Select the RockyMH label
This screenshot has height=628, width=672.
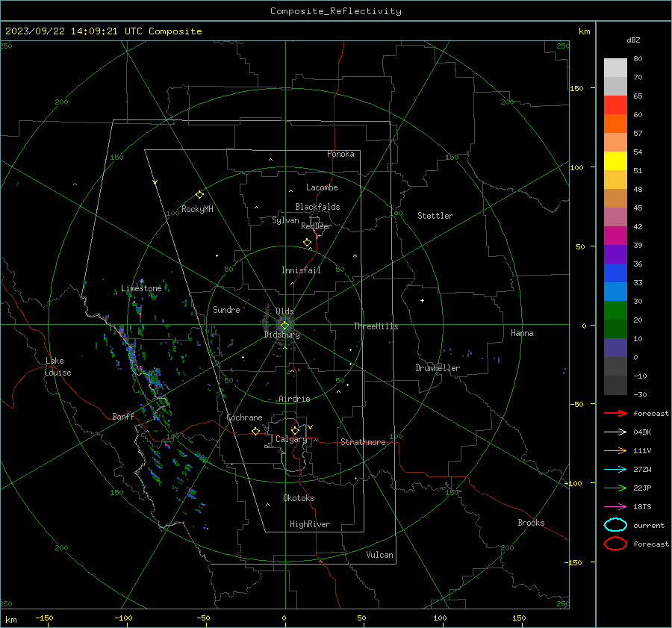[197, 209]
